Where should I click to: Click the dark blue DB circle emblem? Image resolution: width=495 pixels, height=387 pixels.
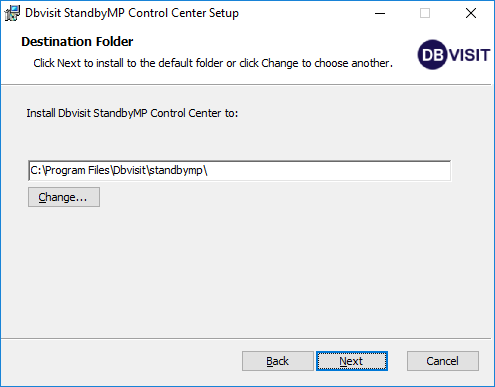pyautogui.click(x=433, y=55)
